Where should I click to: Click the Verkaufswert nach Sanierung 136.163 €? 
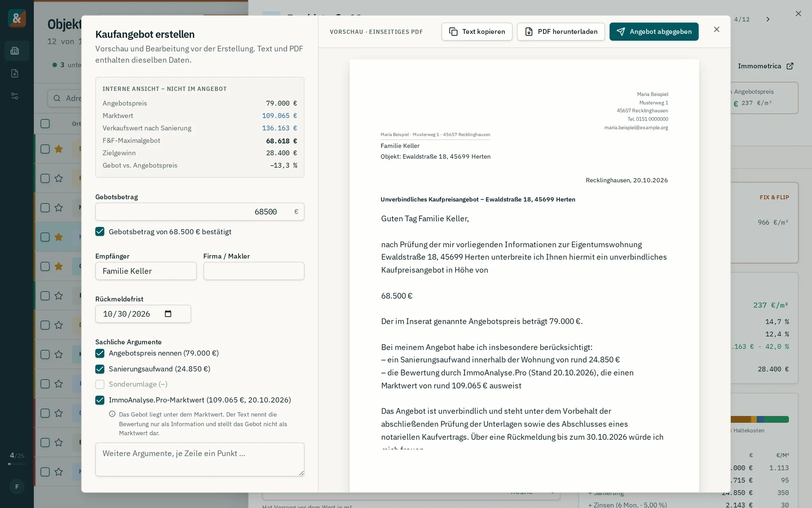(x=280, y=128)
